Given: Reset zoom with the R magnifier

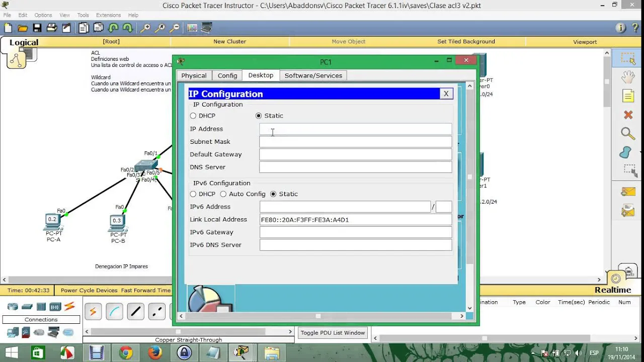Looking at the screenshot, I should tap(160, 28).
